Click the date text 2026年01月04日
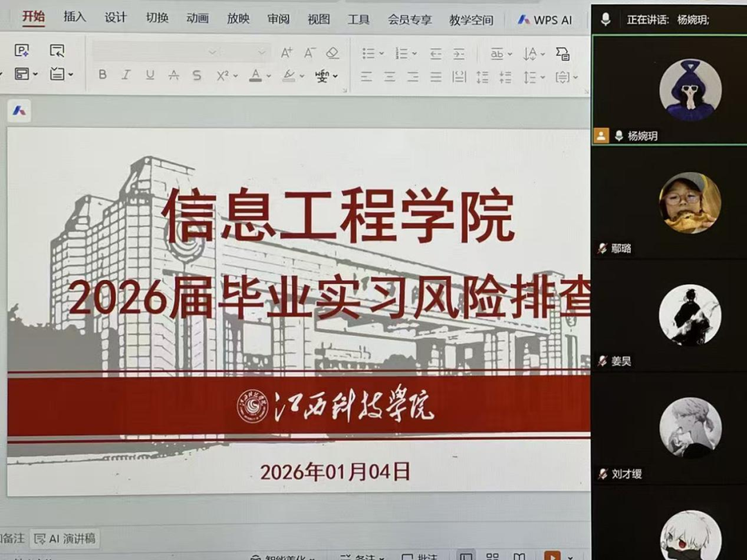Image resolution: width=747 pixels, height=560 pixels. coord(335,472)
